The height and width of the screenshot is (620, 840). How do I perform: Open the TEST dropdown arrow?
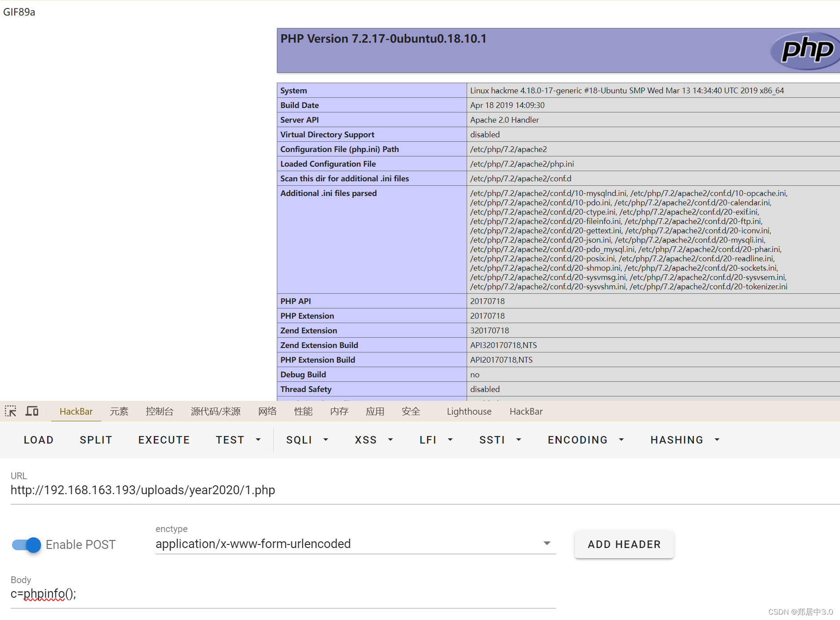(x=258, y=440)
